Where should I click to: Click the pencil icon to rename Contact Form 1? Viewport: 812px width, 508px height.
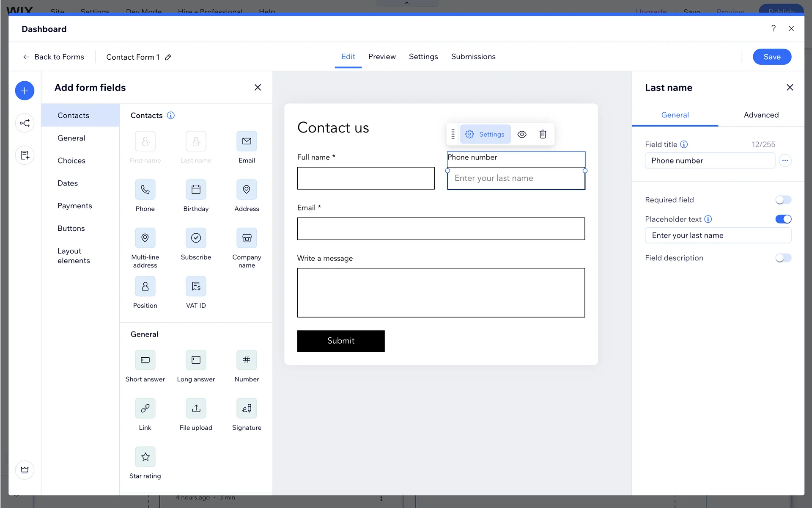[x=168, y=57]
